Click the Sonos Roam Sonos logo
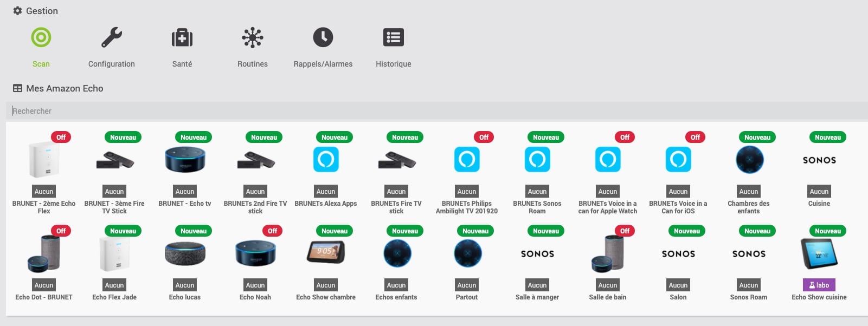Viewport: 868px width, 326px height. click(x=749, y=254)
